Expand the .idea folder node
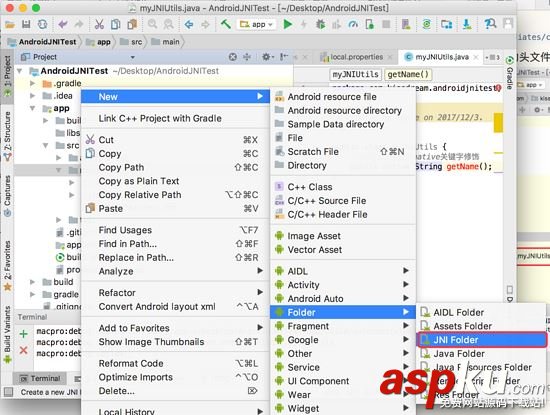 (33, 96)
